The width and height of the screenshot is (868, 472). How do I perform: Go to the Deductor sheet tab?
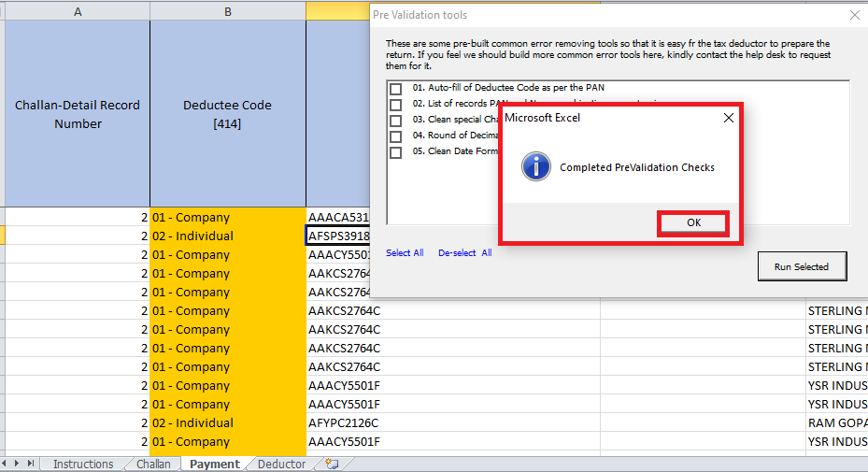[281, 464]
